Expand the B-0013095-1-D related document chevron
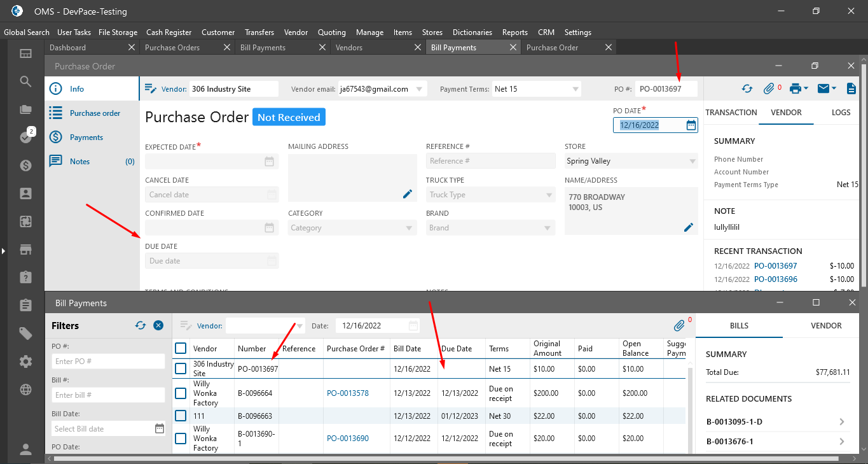The height and width of the screenshot is (464, 868). click(841, 421)
